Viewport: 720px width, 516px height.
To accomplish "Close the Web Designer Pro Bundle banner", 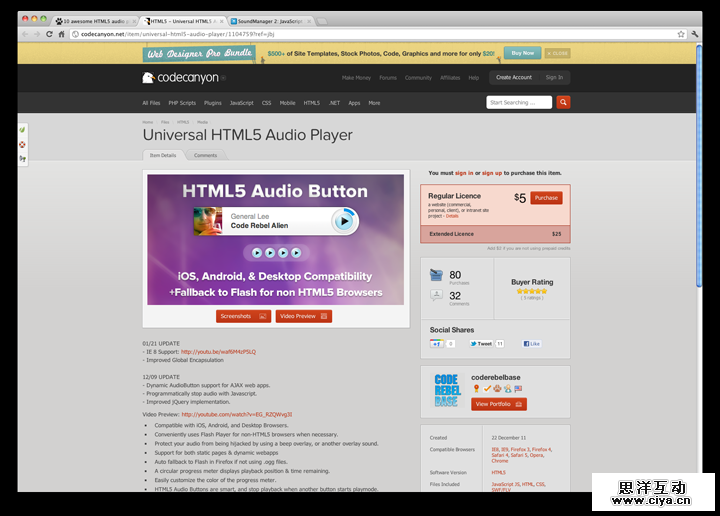I will tap(557, 53).
